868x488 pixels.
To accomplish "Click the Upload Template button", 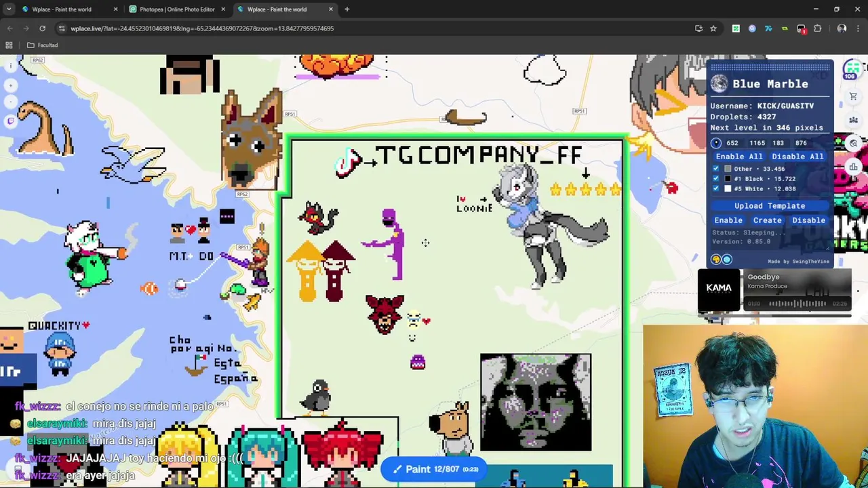I will (770, 206).
